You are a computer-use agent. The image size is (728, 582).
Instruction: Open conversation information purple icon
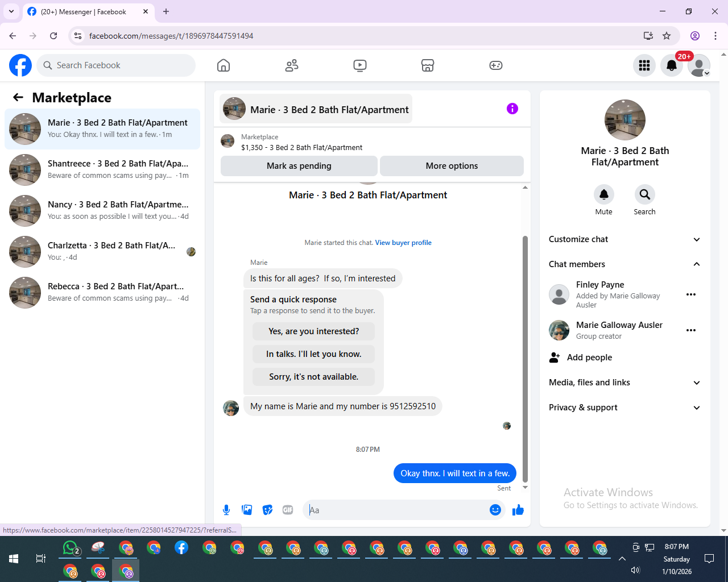(512, 109)
